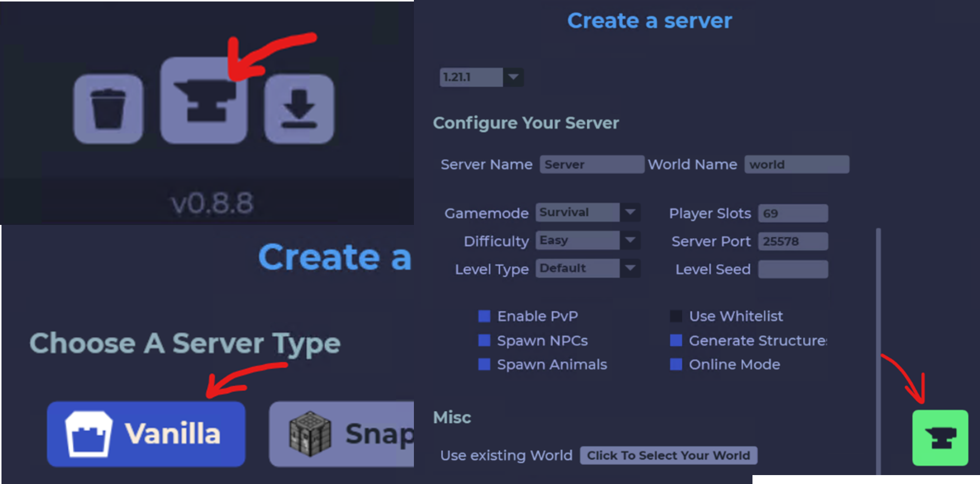The width and height of the screenshot is (980, 484).
Task: Click the vertical scrollbar in configuration panel
Action: 878,347
